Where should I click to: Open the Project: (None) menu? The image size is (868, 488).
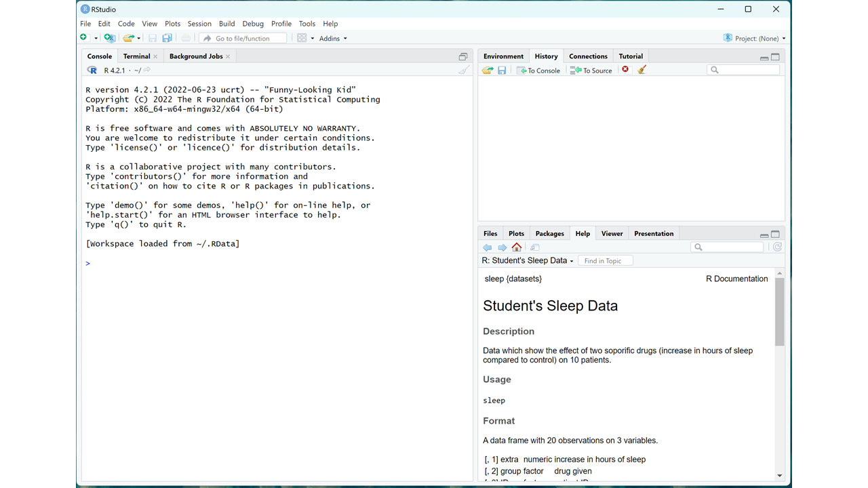[755, 38]
